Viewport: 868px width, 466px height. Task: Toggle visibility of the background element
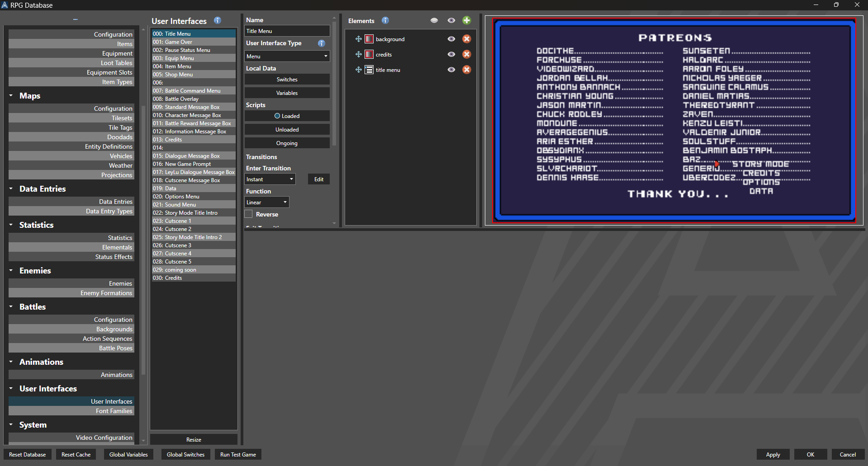[451, 39]
